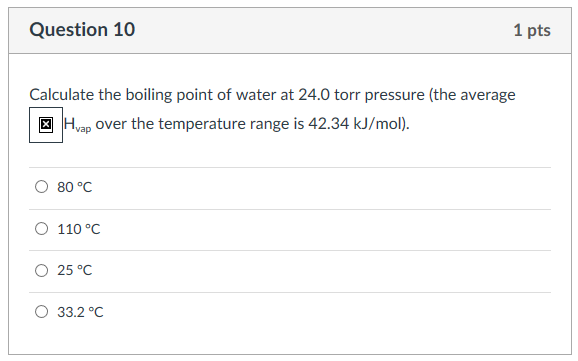Viewport: 578px width, 361px height.
Task: Select the 80 °C radio button
Action: (41, 187)
